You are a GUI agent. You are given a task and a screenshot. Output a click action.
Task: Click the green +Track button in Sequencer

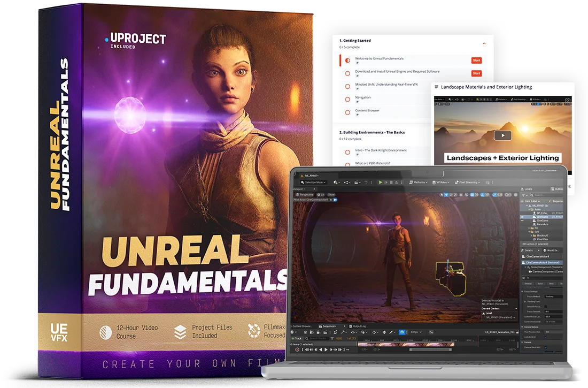tap(297, 338)
